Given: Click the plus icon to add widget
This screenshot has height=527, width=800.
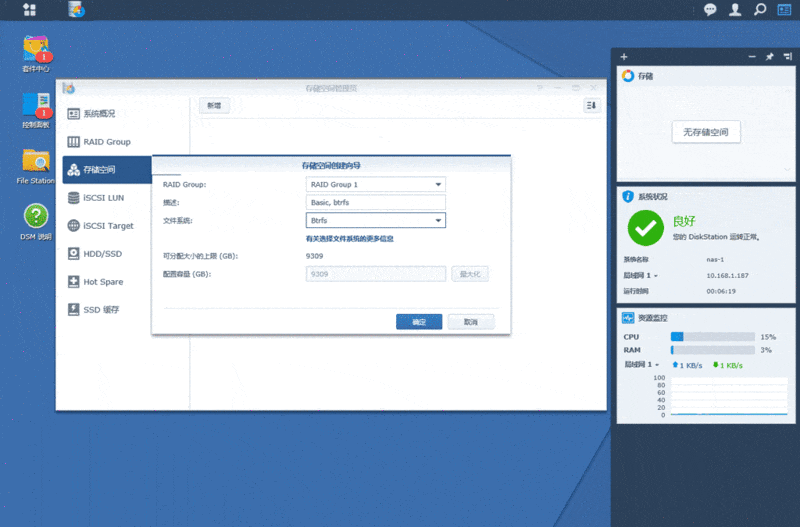Looking at the screenshot, I should click(x=624, y=57).
